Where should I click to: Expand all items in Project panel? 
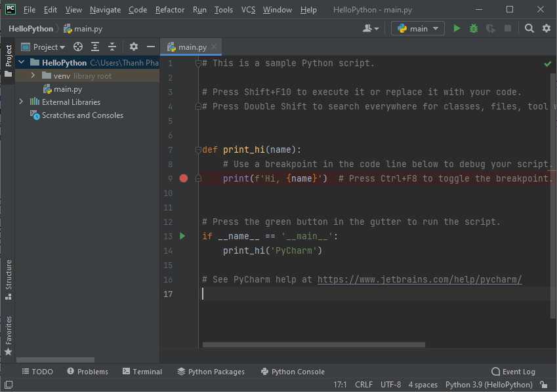click(x=95, y=47)
